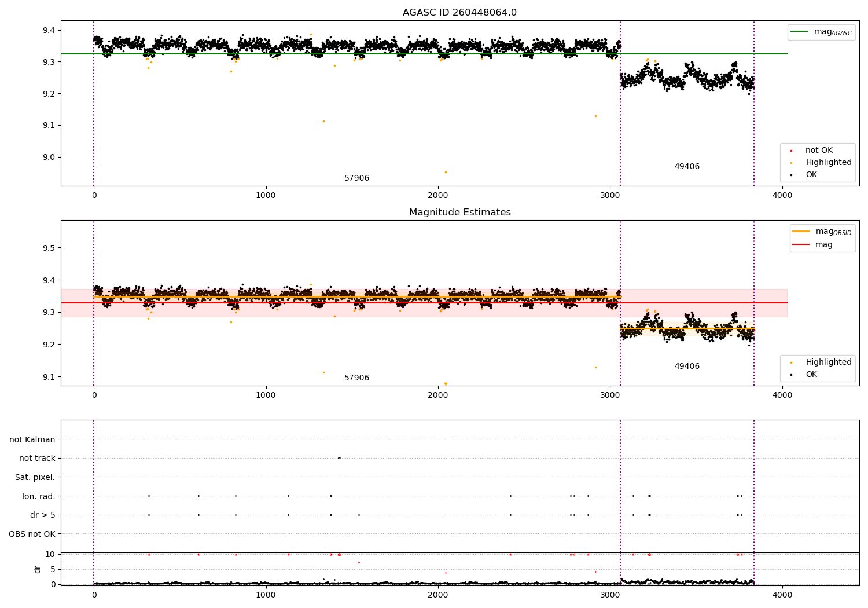Click obsid label 57906 in AGASC ID plot
Screen dimensions: 868x608
tap(356, 178)
